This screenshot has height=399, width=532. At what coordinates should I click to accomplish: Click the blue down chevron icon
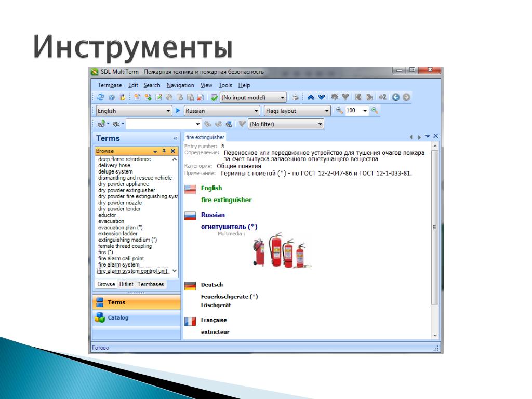[x=321, y=97]
